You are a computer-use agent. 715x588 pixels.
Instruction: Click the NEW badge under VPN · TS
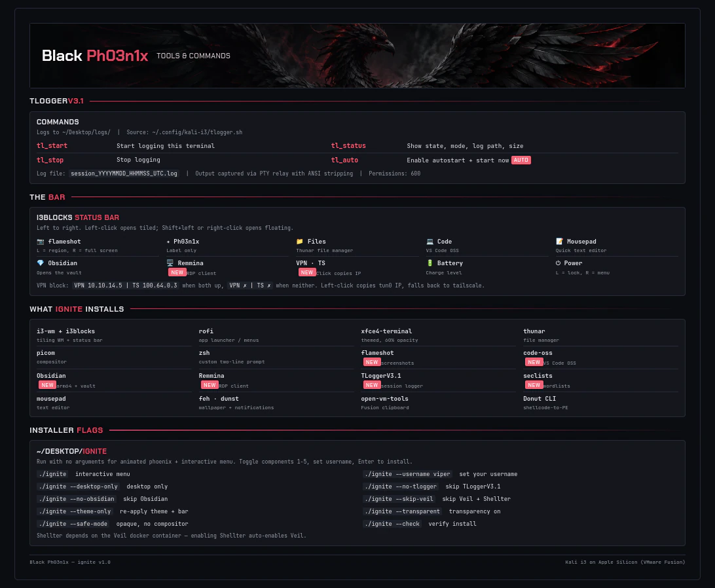pos(307,272)
